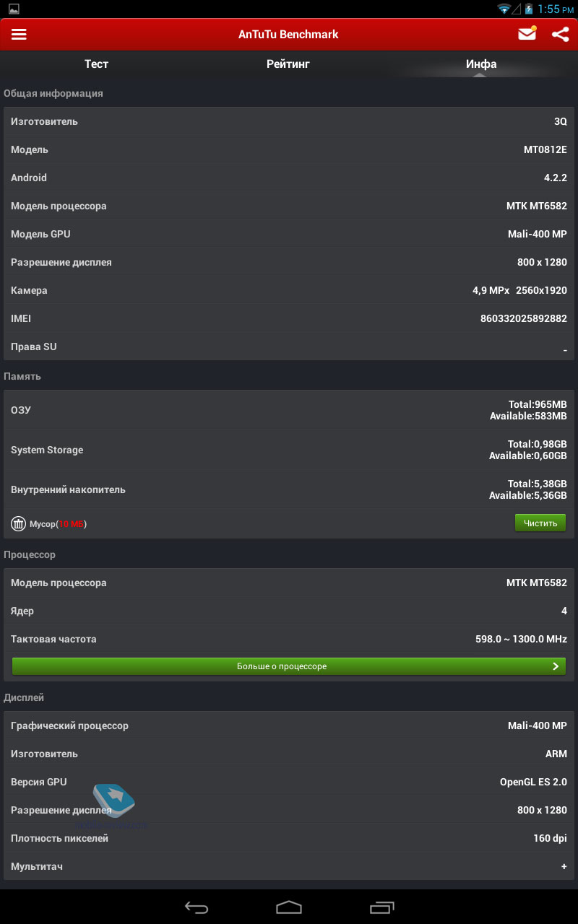Tap the Android back navigation icon
578x924 pixels.
(197, 907)
